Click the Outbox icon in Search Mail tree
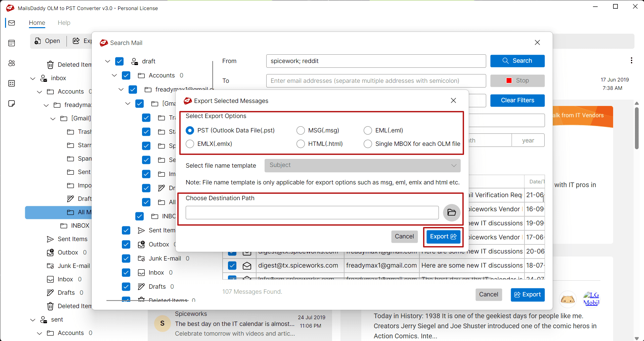Image resolution: width=644 pixels, height=341 pixels. 141,244
